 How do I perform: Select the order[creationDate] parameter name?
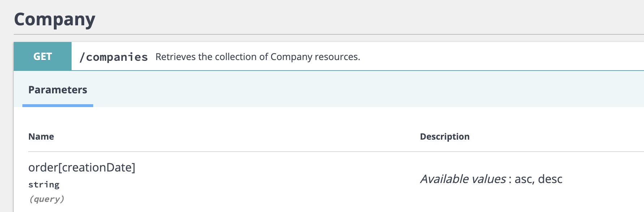point(82,168)
